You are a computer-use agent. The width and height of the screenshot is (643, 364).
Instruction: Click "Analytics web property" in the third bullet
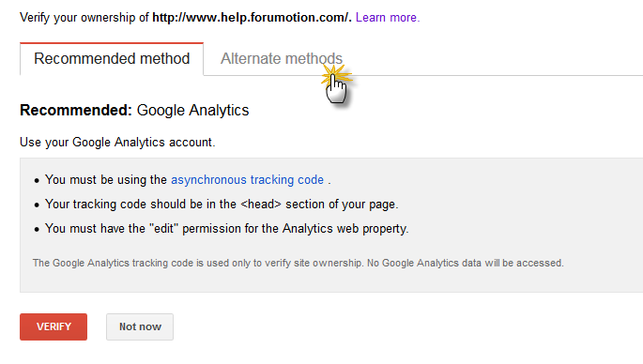(x=345, y=228)
